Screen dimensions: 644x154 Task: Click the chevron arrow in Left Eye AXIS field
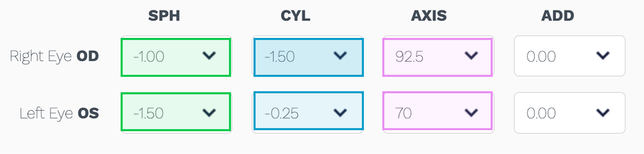pos(471,112)
